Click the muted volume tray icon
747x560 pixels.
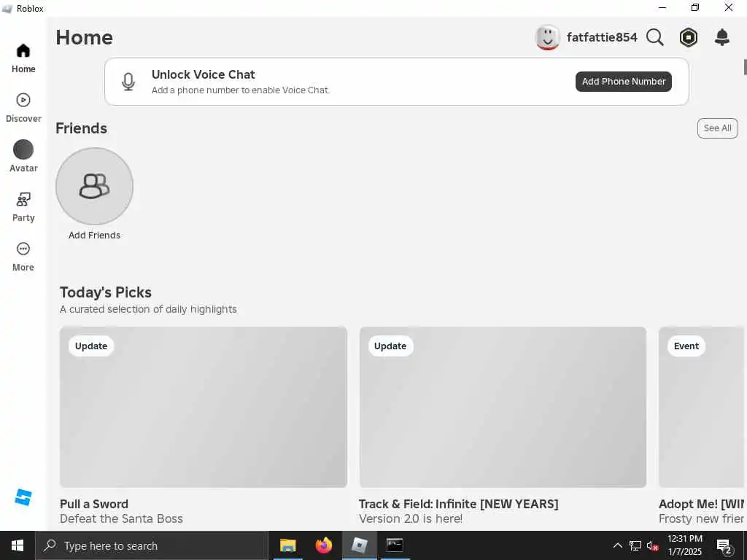click(653, 545)
